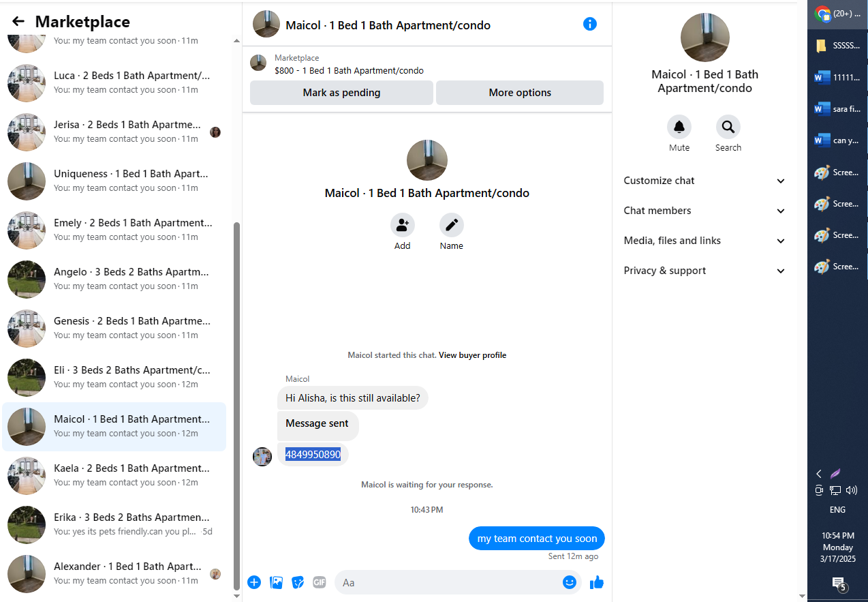Open the Erika 3 Beds 2 Baths conversation
The image size is (868, 602).
[114, 525]
